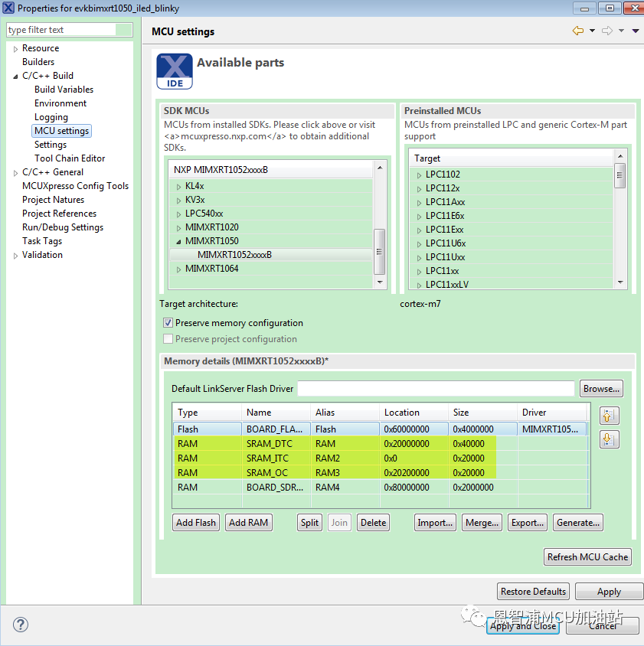Screen dimensions: 644x646
Task: Click the MCUXpresso IDE logo
Action: tap(175, 71)
